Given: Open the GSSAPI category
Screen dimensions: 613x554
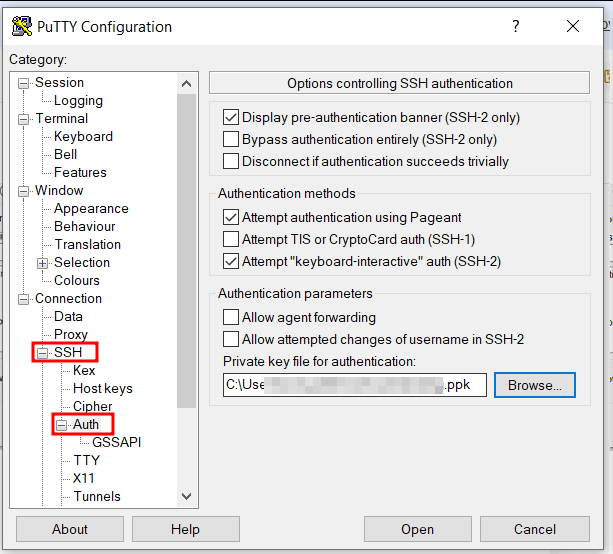Looking at the screenshot, I should point(117,442).
